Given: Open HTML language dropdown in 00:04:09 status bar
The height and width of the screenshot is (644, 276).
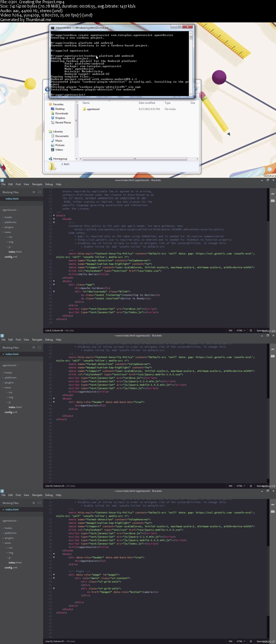Looking at the screenshot, I should (x=241, y=486).
